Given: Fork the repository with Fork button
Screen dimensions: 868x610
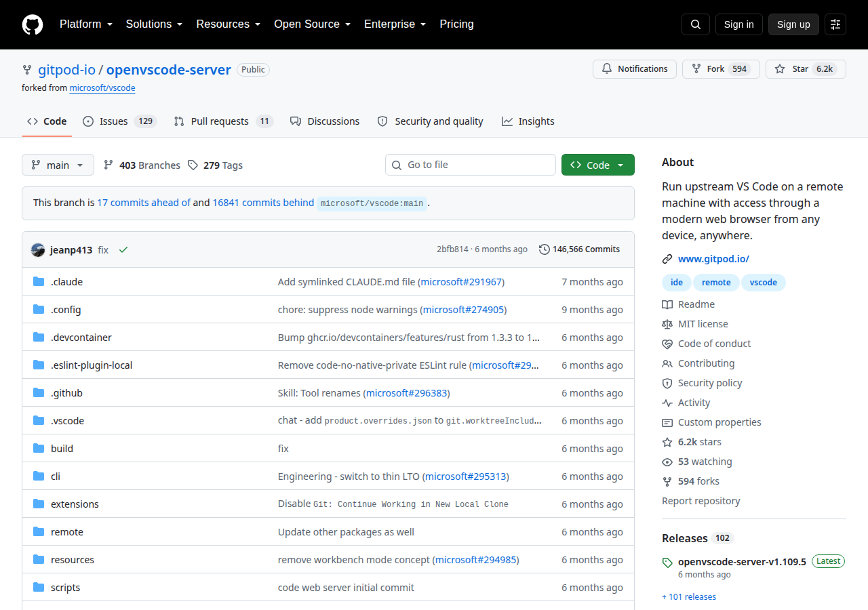Looking at the screenshot, I should point(721,69).
